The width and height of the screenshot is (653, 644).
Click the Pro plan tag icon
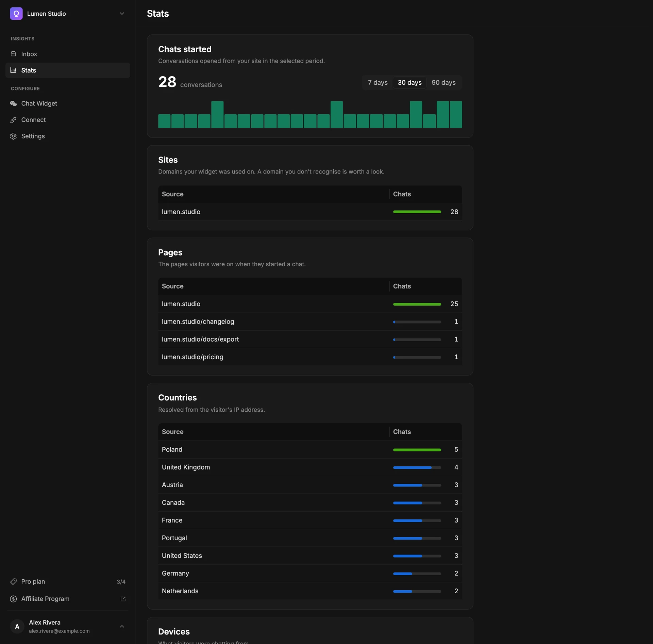[x=14, y=581]
